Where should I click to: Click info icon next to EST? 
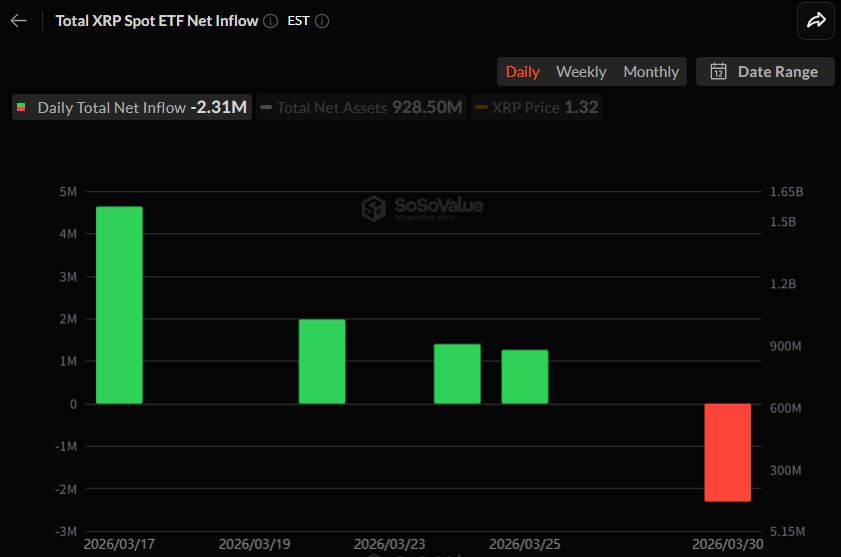click(321, 21)
